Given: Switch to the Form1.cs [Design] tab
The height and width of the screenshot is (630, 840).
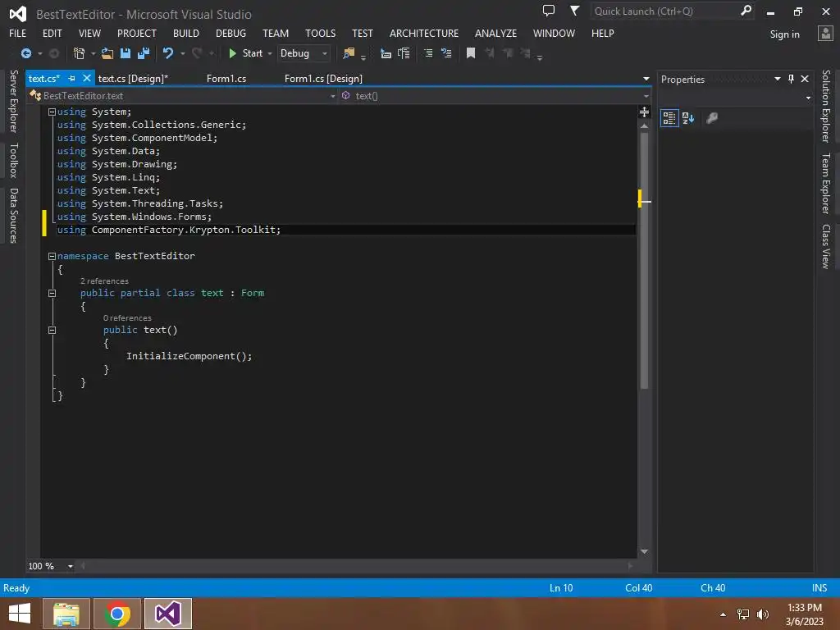Looking at the screenshot, I should 323,78.
